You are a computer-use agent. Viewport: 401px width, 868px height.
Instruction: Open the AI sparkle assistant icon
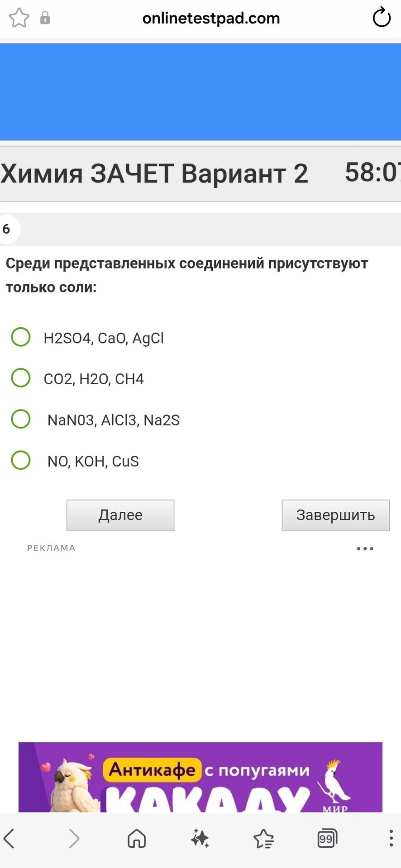pos(200,838)
